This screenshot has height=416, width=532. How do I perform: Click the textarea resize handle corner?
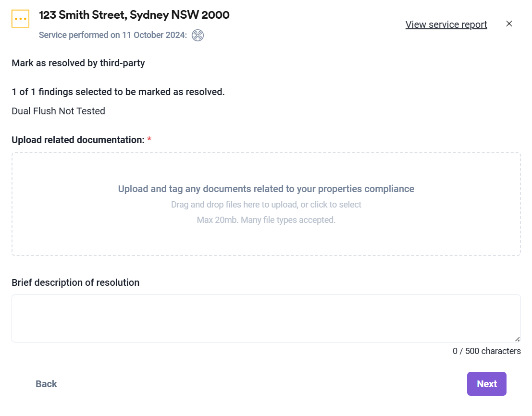point(517,339)
